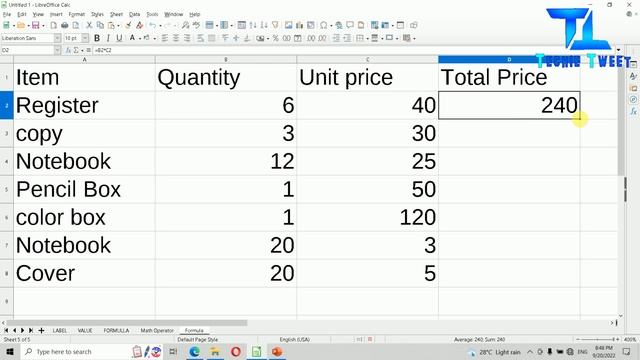Click the formula input line showing =B2*C2
Viewport: 640px width, 360px height.
354,50
